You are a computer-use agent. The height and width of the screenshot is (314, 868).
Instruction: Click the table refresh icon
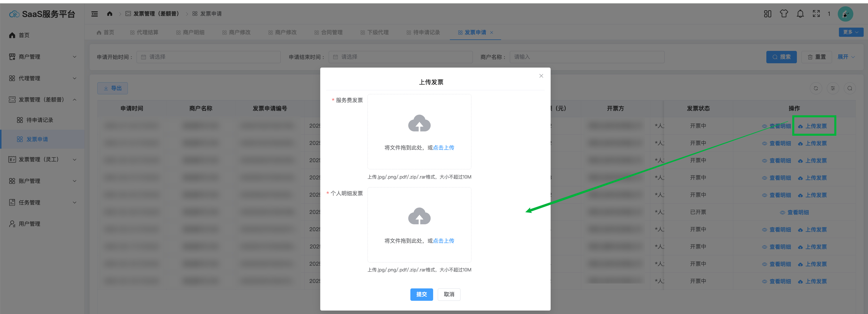816,89
